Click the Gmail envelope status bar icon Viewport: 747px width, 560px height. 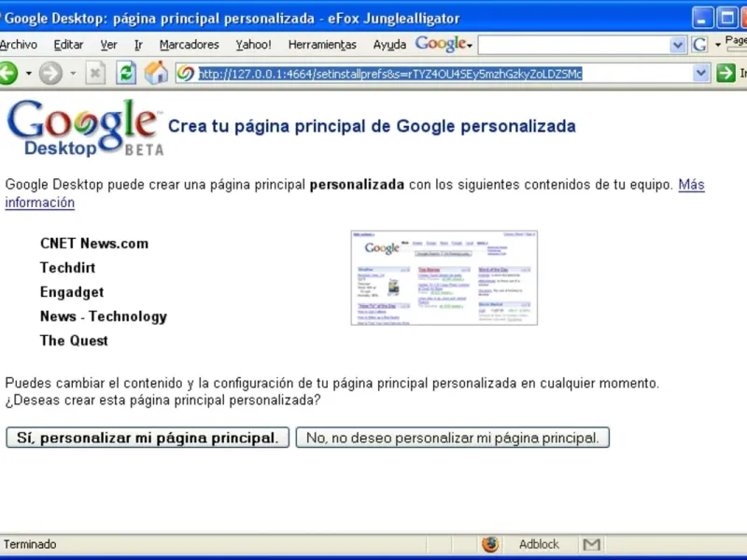(592, 544)
